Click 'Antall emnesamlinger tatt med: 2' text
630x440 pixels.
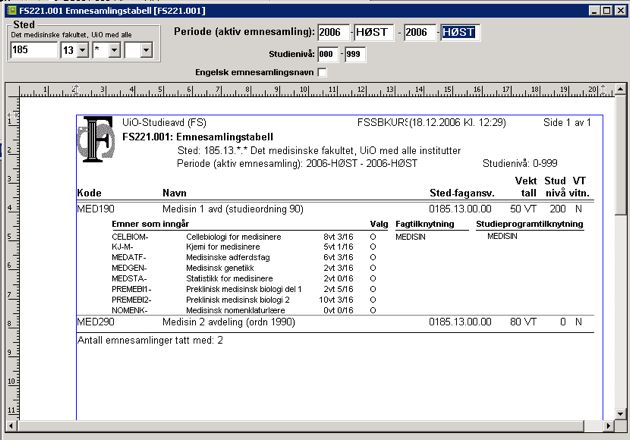(x=150, y=340)
